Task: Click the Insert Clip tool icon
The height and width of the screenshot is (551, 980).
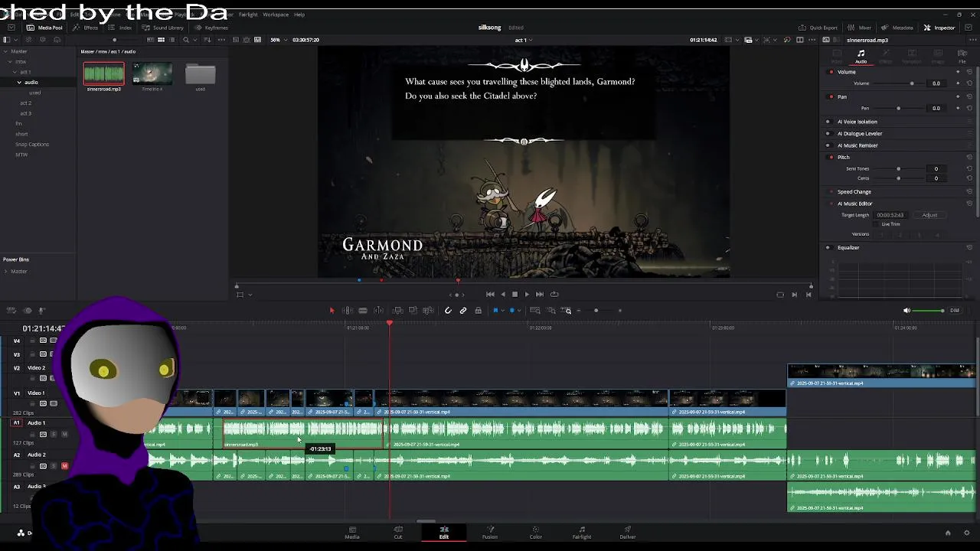Action: click(397, 311)
